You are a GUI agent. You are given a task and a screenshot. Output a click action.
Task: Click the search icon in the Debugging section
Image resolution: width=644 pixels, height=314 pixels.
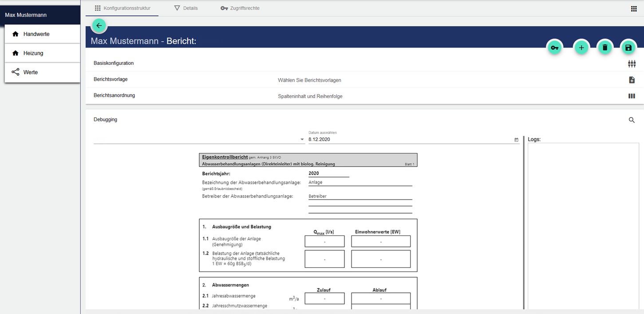point(632,120)
